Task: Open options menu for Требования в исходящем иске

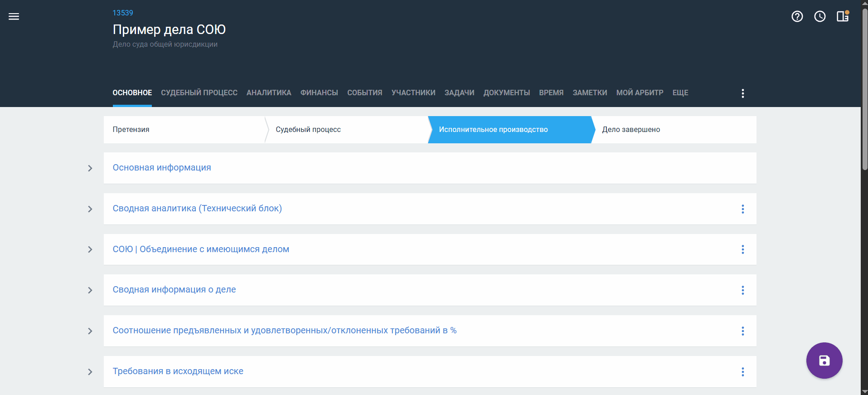Action: (x=742, y=372)
